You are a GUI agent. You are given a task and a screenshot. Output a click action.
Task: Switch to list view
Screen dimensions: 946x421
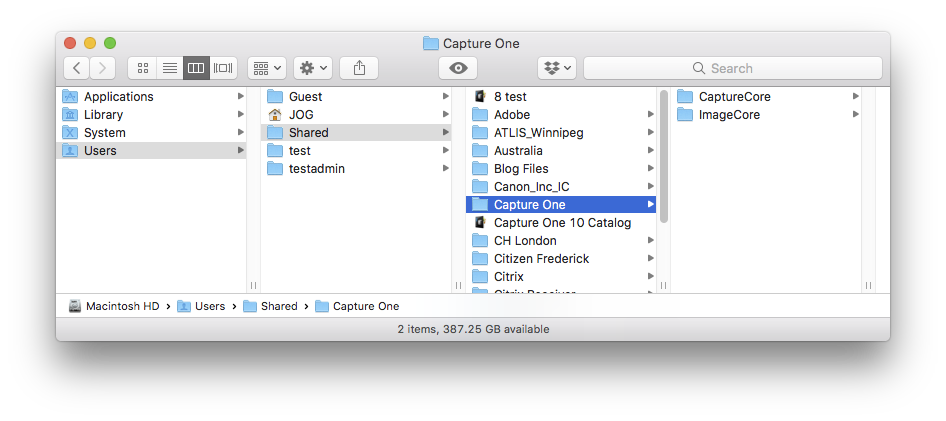coord(170,68)
